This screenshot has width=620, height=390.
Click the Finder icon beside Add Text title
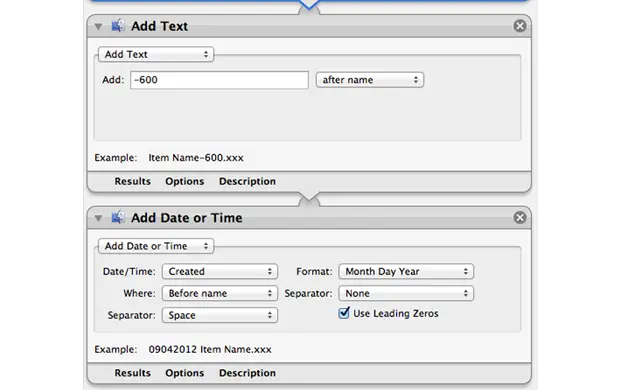coord(118,26)
